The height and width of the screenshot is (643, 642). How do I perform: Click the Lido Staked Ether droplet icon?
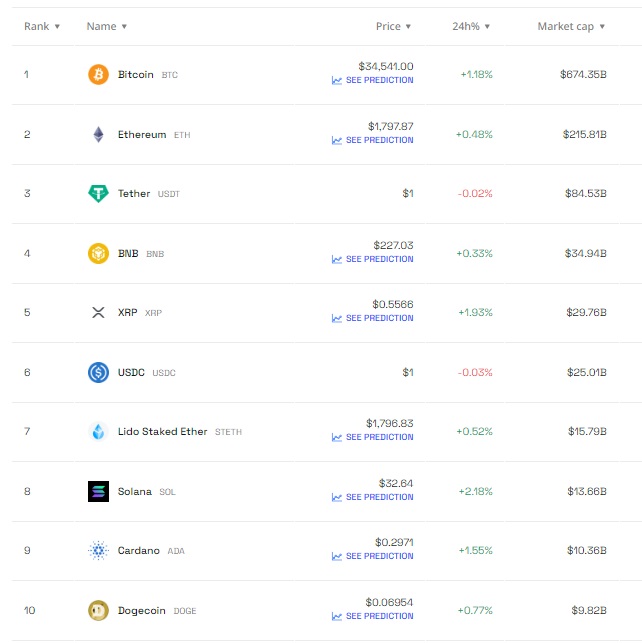[x=98, y=432]
